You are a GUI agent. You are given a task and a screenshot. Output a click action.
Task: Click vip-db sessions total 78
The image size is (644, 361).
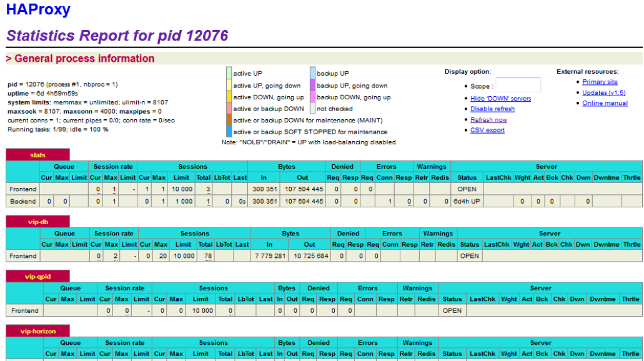(x=208, y=256)
